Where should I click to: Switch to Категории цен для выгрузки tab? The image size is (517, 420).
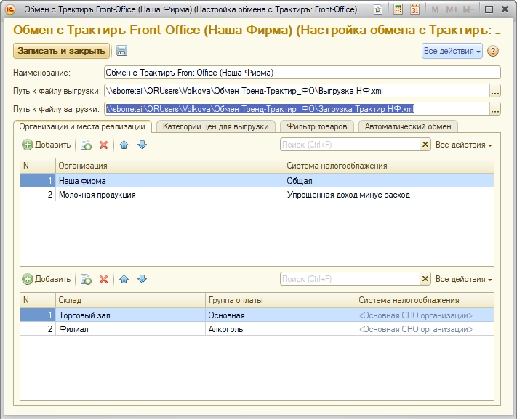pyautogui.click(x=215, y=126)
